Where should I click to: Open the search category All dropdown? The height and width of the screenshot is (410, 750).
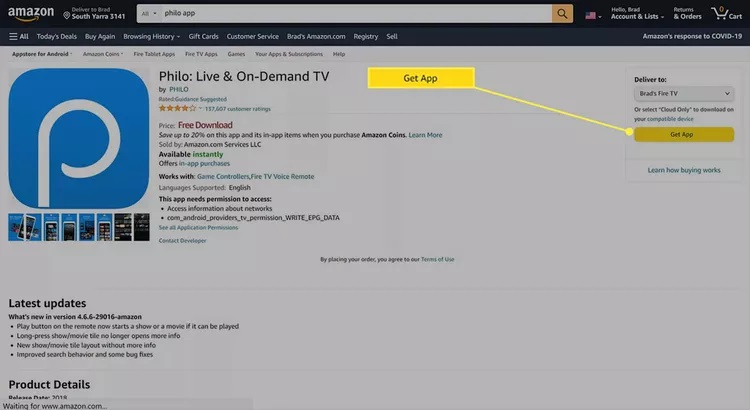148,14
